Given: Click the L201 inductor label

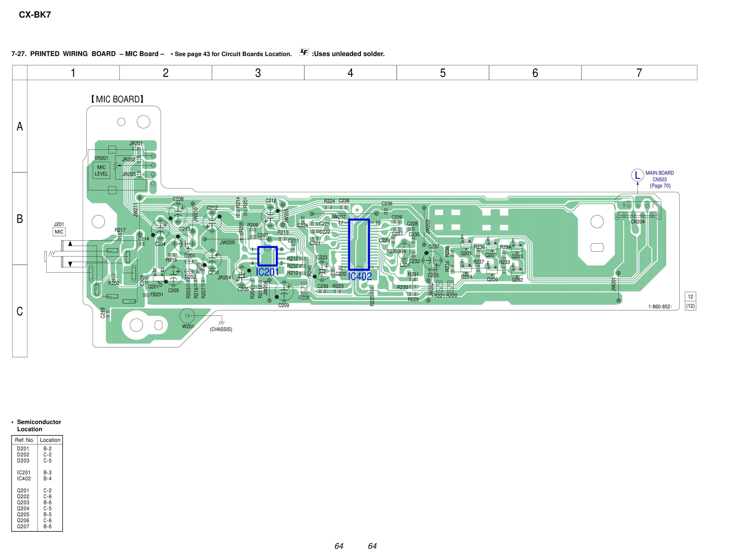Looking at the screenshot, I should (x=405, y=265).
